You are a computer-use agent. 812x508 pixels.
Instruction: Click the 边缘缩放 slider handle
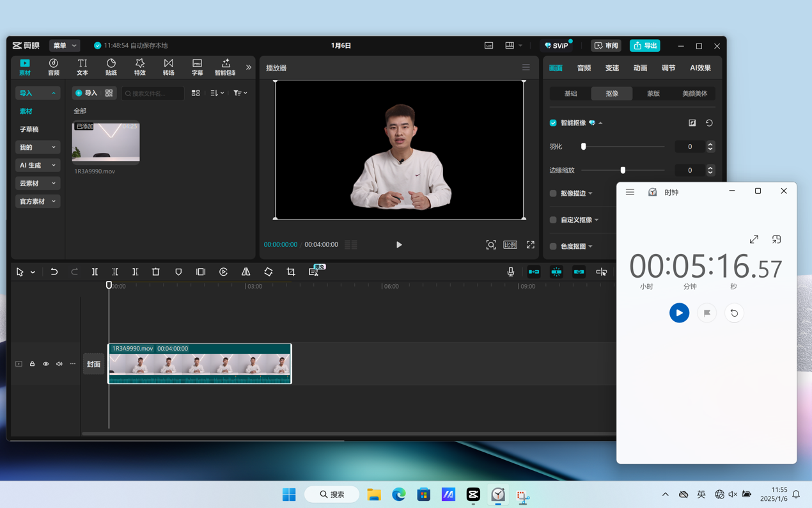tap(623, 170)
